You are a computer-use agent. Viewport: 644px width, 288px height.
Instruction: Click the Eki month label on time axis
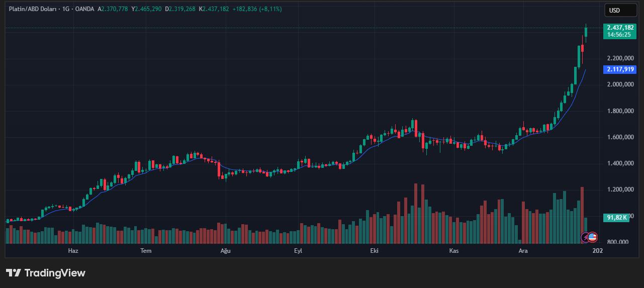coord(374,250)
